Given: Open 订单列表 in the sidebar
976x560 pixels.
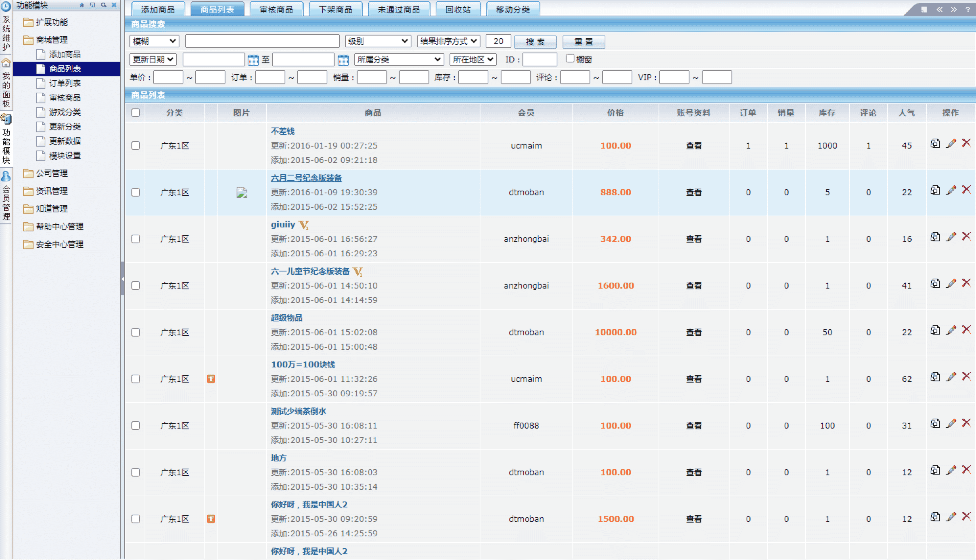Looking at the screenshot, I should [x=65, y=83].
